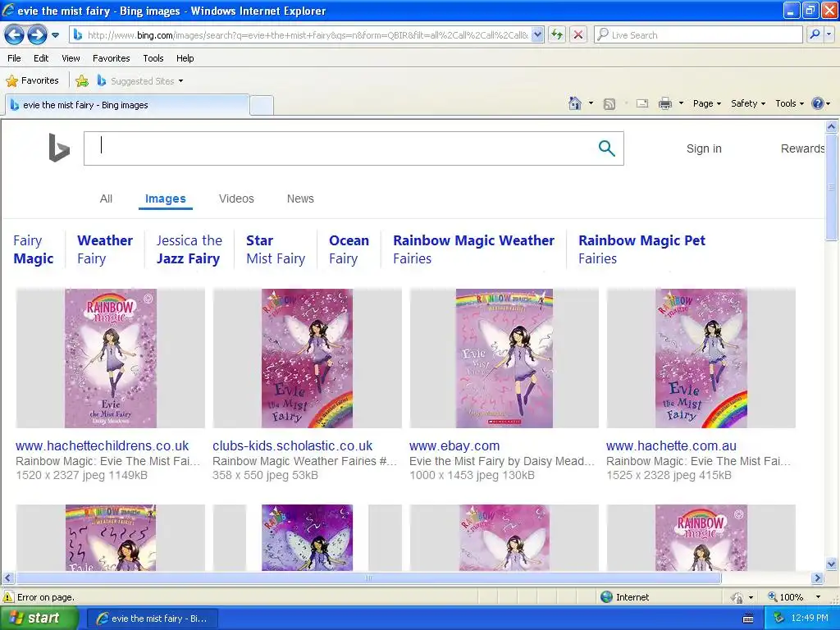Refresh the page with the green arrows icon
The image size is (840, 630).
[557, 35]
